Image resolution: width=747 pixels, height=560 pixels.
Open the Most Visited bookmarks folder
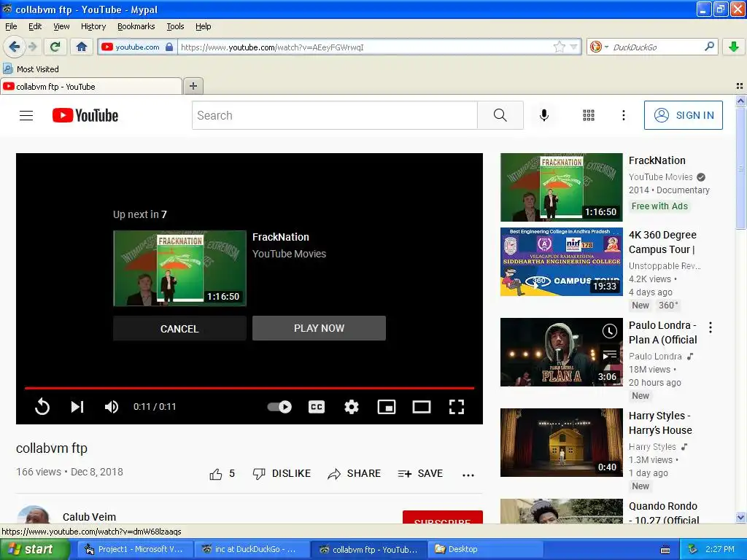click(31, 69)
